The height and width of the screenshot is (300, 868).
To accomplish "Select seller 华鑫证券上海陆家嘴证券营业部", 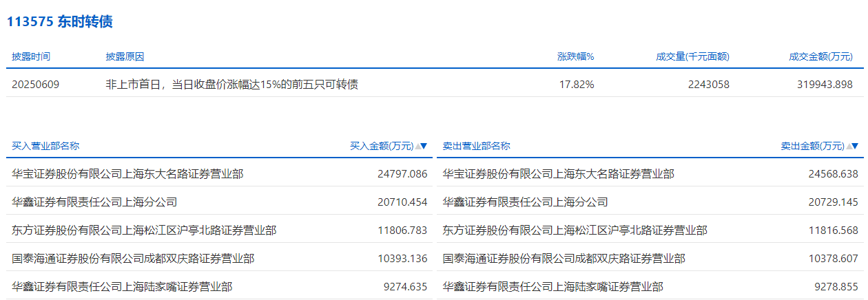I will (552, 286).
